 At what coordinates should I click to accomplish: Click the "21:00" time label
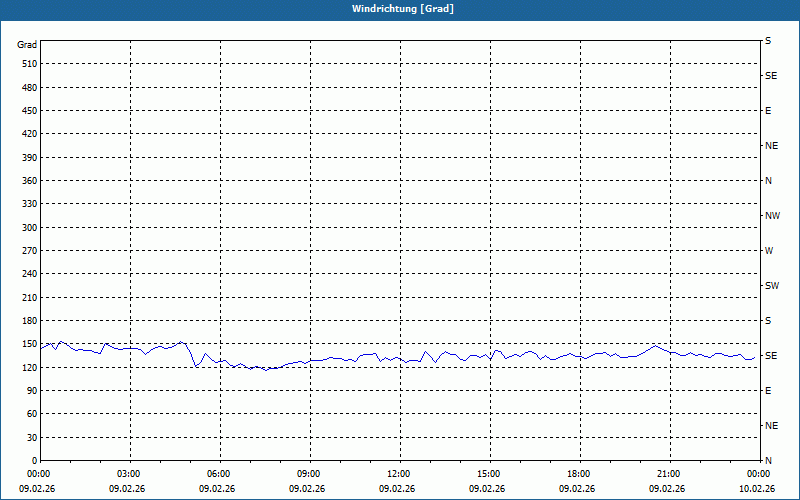coord(670,474)
